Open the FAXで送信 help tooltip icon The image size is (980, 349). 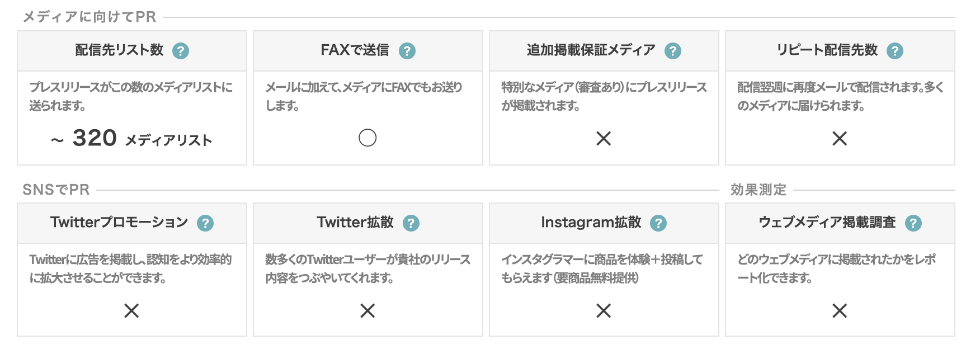407,51
